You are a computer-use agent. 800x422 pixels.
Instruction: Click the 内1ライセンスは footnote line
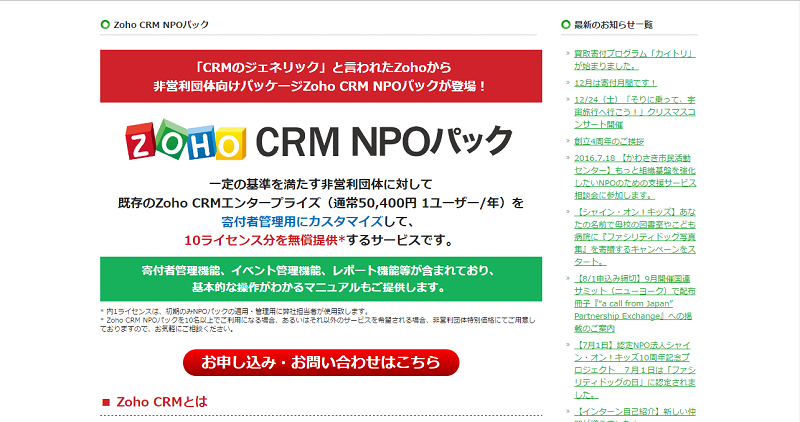coord(235,311)
